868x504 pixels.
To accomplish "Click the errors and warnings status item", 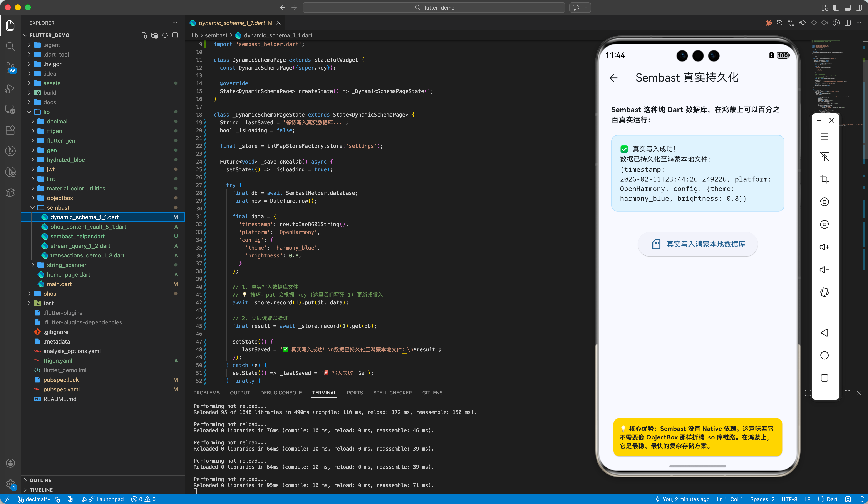I will 143,499.
